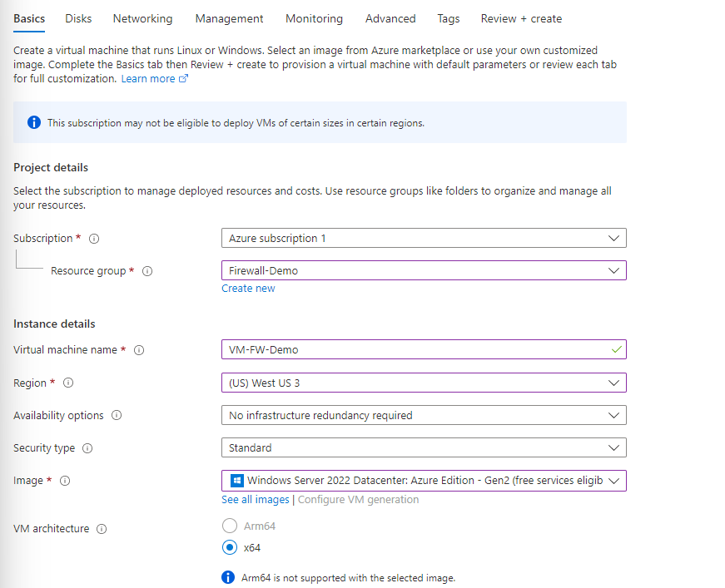
Task: Click the info icon beside Resource group
Action: point(146,271)
